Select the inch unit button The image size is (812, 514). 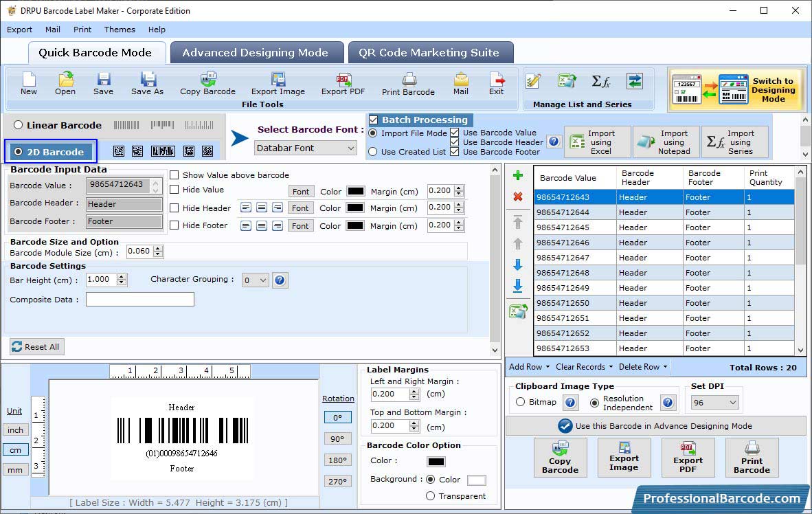click(x=16, y=430)
